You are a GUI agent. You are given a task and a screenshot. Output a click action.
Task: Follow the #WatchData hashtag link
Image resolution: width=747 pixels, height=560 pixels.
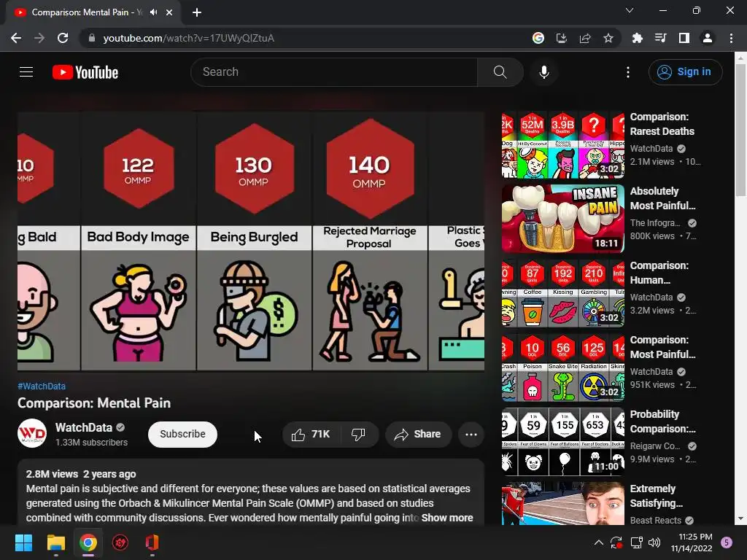[42, 386]
